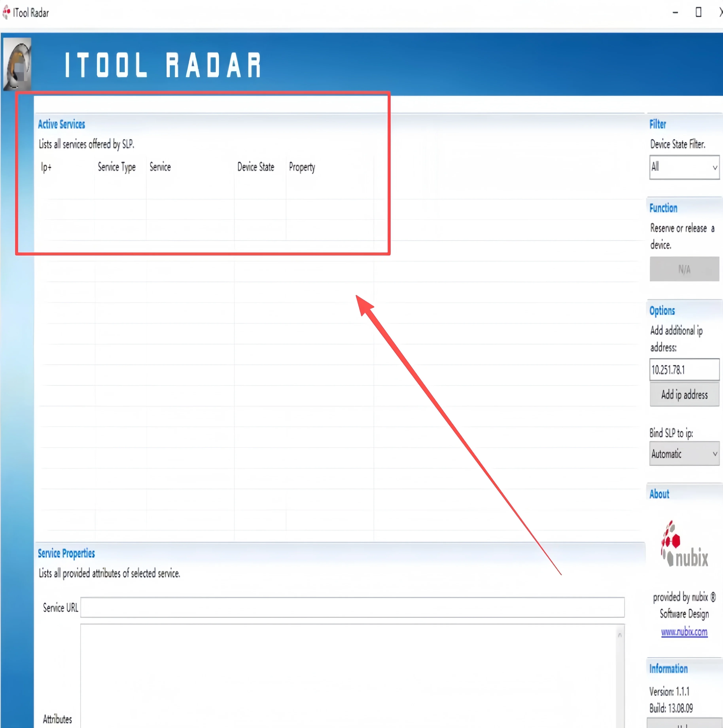723x728 pixels.
Task: Click the Active Services heading
Action: tap(62, 124)
